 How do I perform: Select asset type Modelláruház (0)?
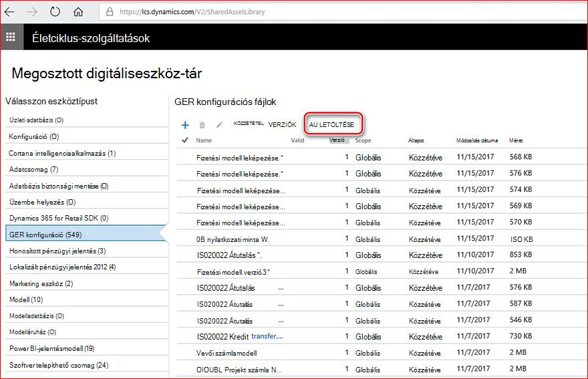(x=87, y=332)
